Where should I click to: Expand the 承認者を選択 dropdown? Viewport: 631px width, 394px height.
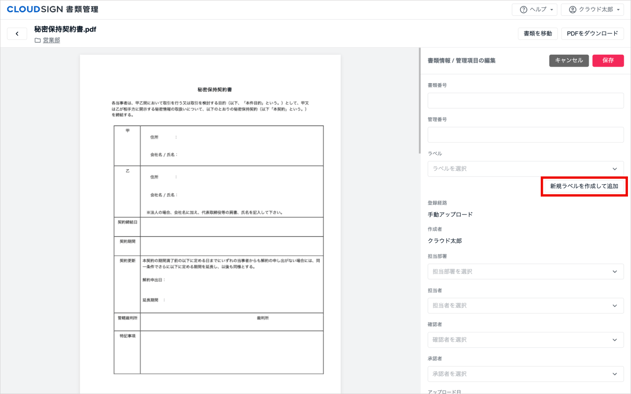(x=526, y=374)
